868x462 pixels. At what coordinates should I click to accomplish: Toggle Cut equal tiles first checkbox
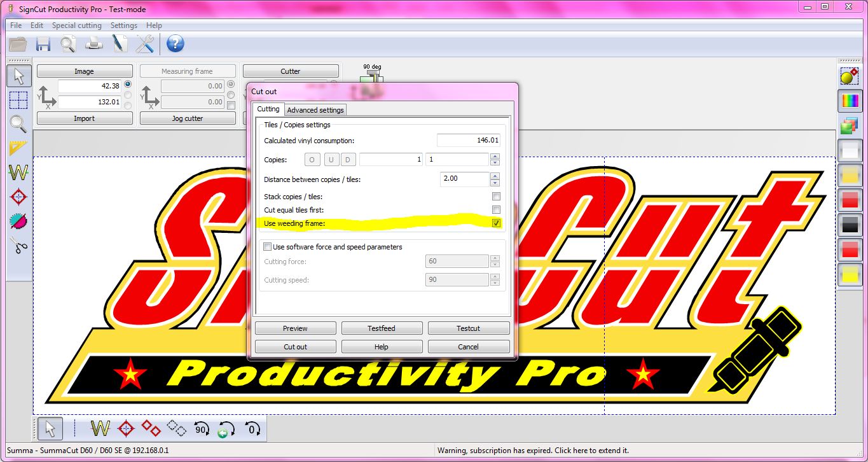[496, 210]
